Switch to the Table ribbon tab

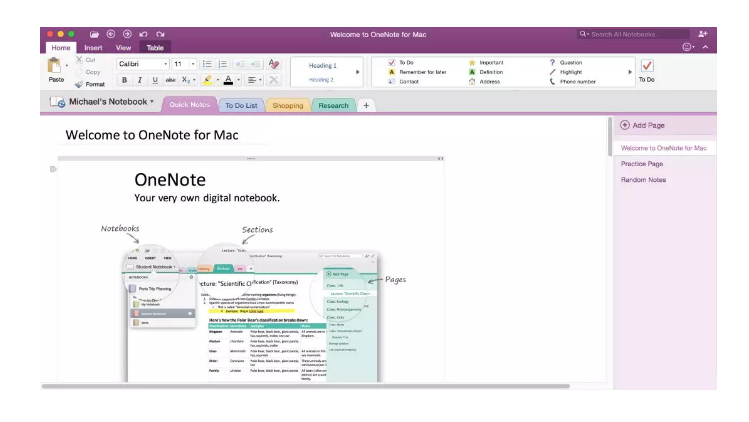155,48
